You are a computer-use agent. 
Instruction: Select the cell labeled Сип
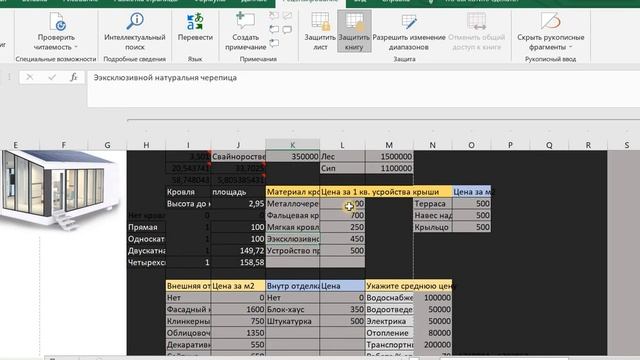point(342,168)
